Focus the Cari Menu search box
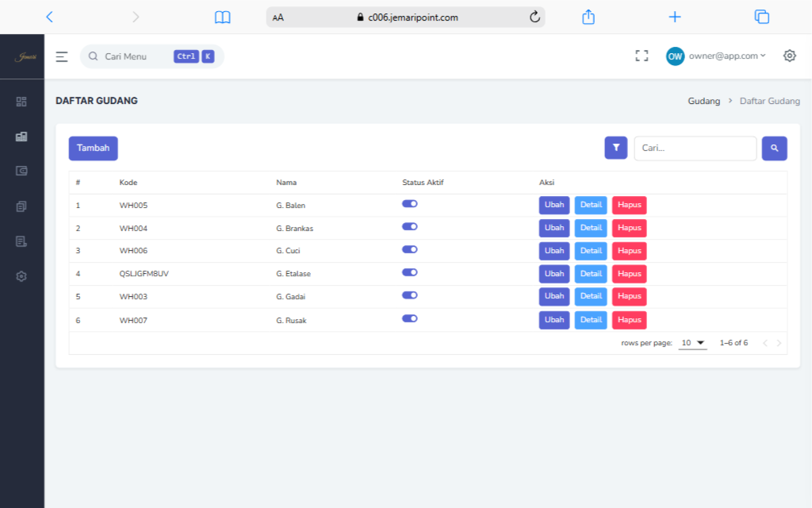This screenshot has height=508, width=812. tap(136, 56)
